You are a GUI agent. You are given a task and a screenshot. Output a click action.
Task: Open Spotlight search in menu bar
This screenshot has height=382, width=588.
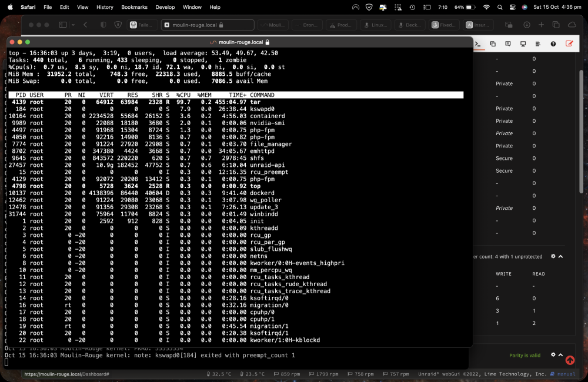500,7
